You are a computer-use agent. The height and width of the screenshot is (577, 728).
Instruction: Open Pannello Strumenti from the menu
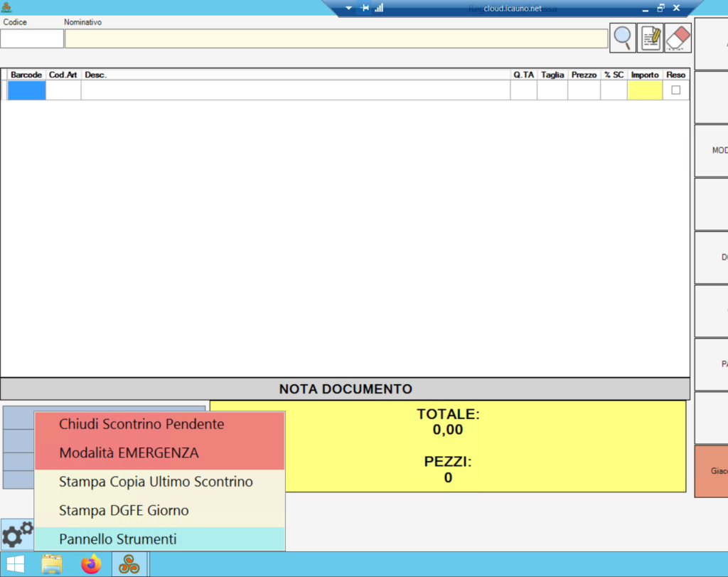(118, 539)
